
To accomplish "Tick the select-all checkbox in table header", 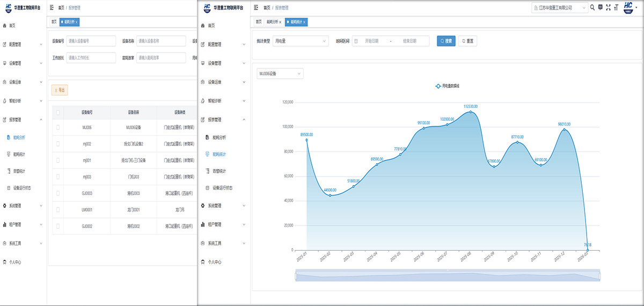I will 58,113.
